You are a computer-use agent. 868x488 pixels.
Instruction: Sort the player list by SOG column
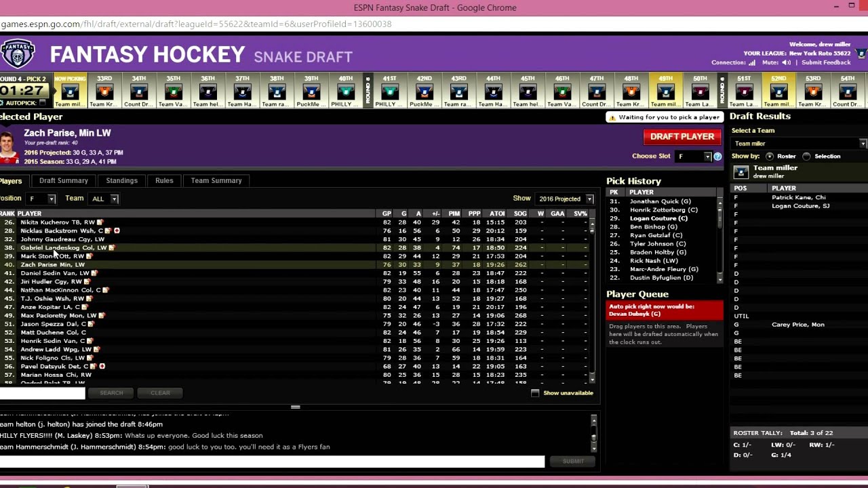[x=520, y=213]
